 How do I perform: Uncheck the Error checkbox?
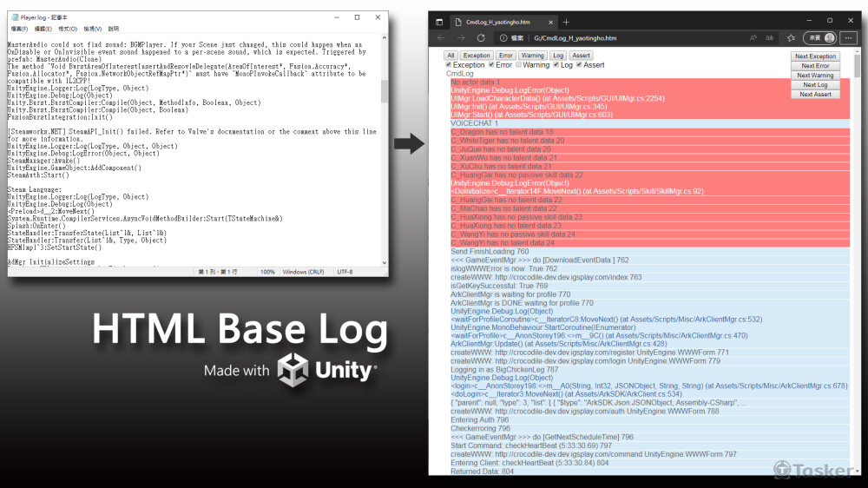[491, 65]
